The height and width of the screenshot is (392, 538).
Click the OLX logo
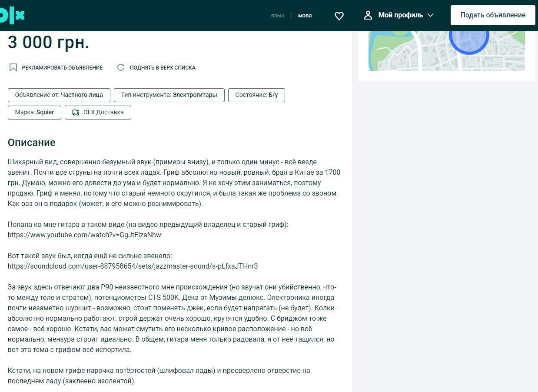pyautogui.click(x=12, y=15)
